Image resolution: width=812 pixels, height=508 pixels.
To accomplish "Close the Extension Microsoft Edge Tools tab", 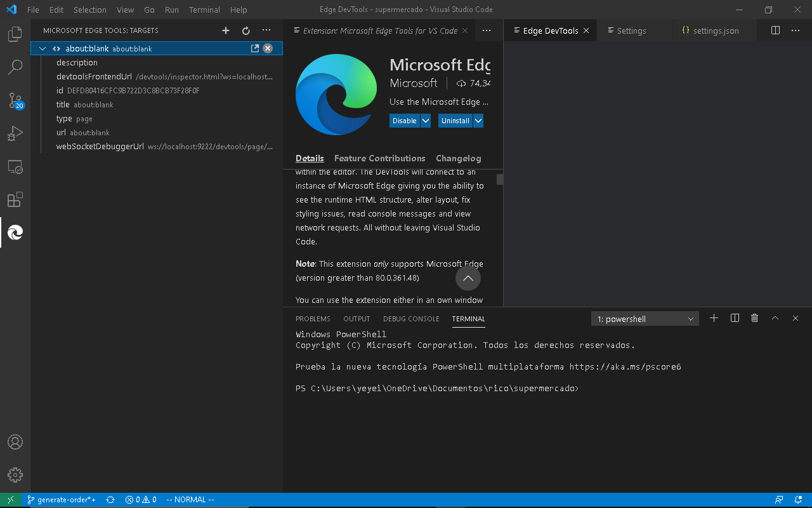I will point(465,30).
